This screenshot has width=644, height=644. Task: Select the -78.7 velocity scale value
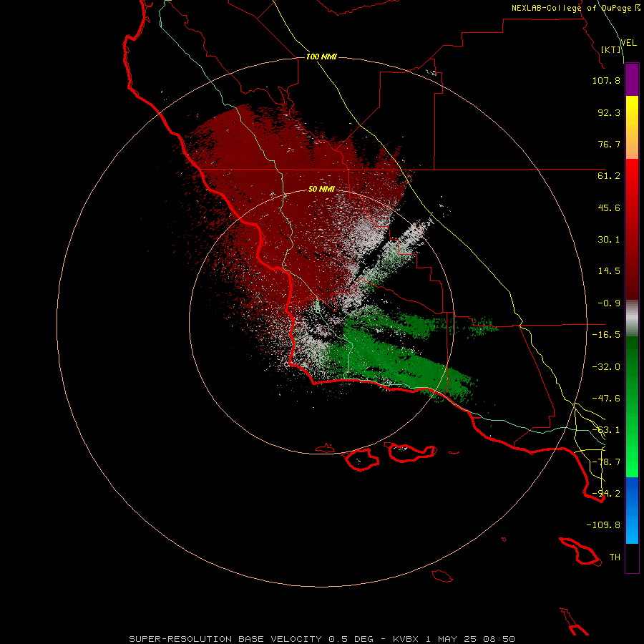tap(606, 462)
